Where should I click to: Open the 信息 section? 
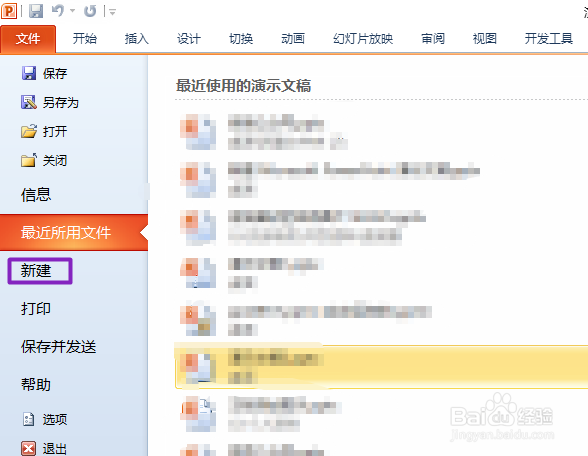pos(36,195)
